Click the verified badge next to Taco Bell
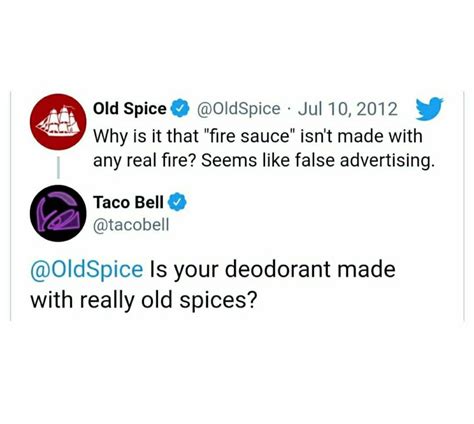 click(x=177, y=202)
